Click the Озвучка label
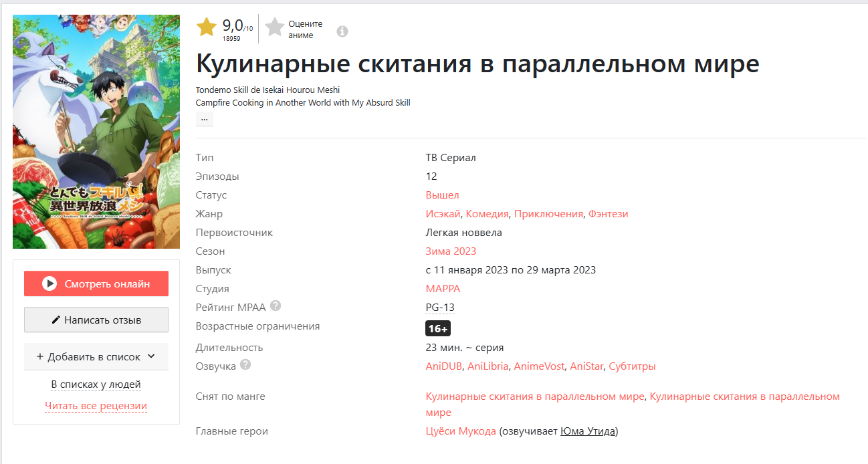The width and height of the screenshot is (868, 464). tap(216, 366)
